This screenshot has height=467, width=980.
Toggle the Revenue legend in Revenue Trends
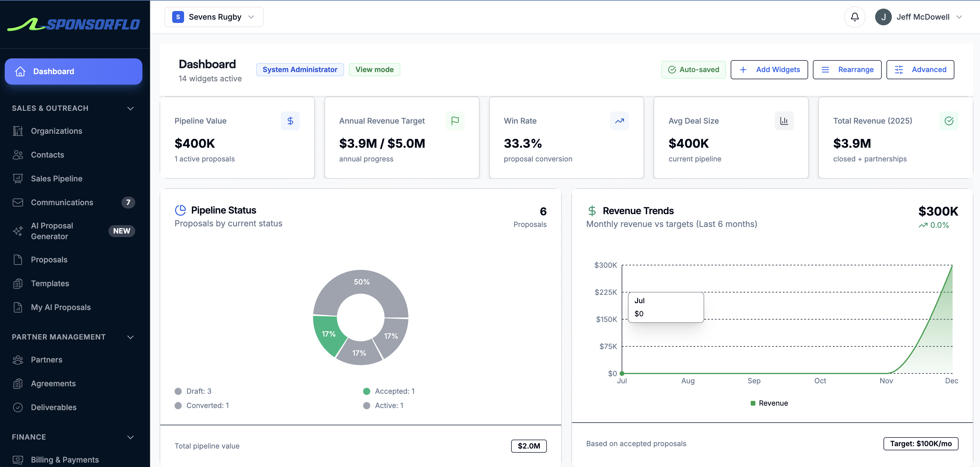coord(769,403)
